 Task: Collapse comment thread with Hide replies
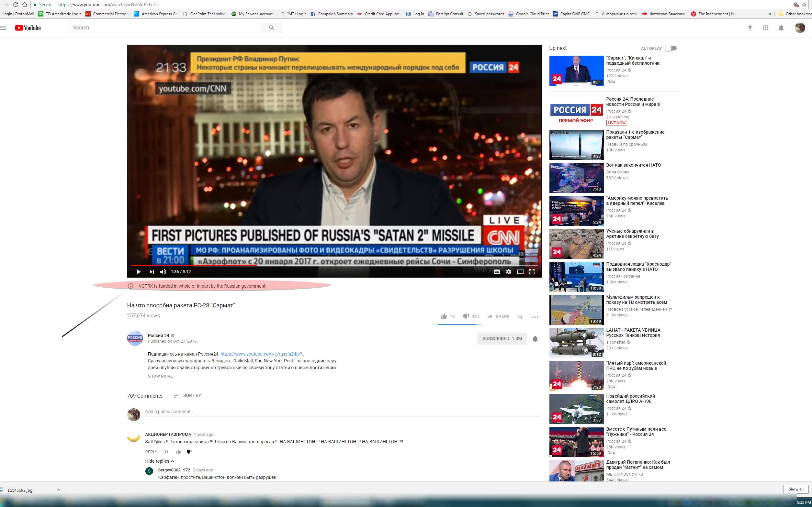click(160, 461)
